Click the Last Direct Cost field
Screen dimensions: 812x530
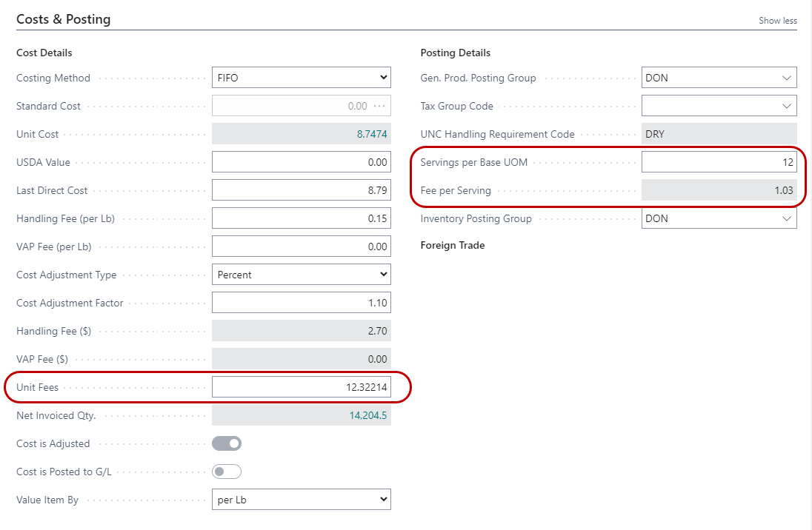click(x=301, y=190)
